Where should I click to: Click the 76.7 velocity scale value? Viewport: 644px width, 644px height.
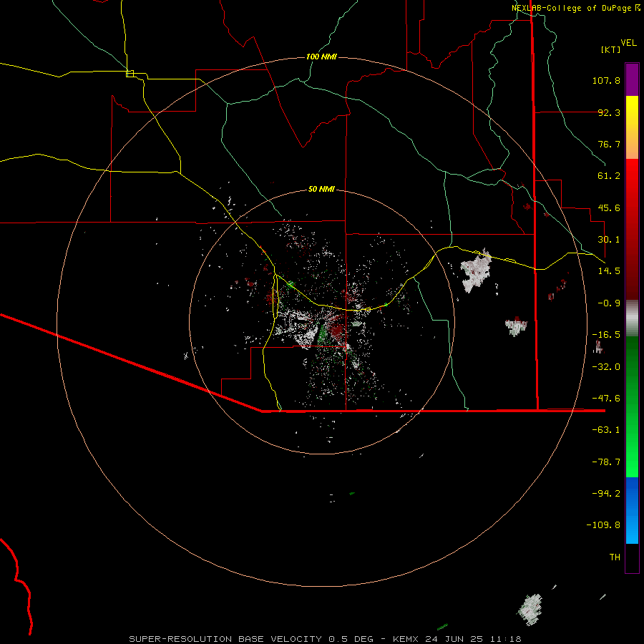pyautogui.click(x=609, y=144)
